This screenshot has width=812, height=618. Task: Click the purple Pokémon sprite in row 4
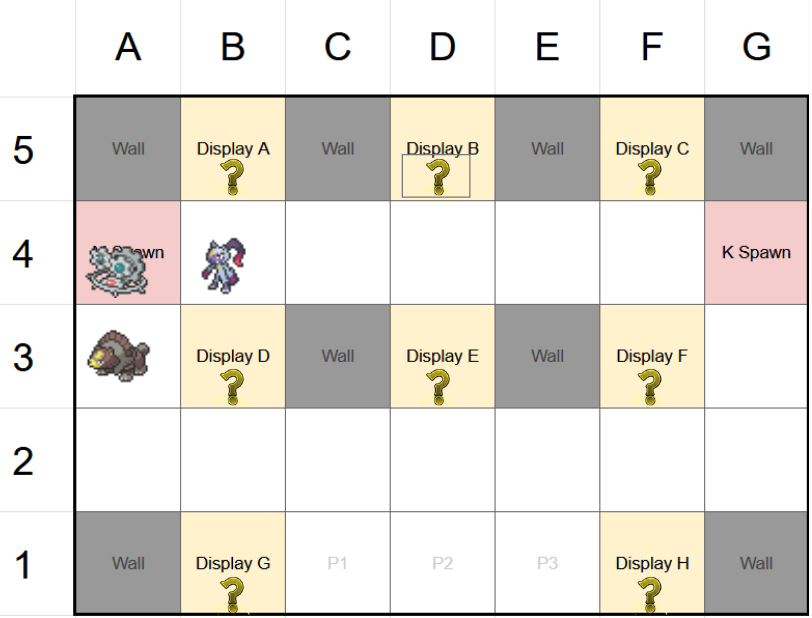coord(221,265)
